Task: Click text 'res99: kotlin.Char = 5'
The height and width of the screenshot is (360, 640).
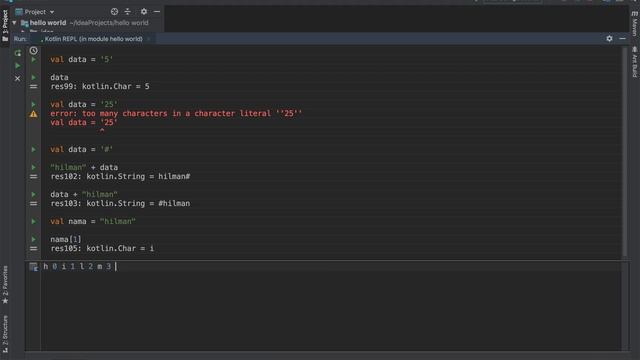Action: (x=100, y=87)
